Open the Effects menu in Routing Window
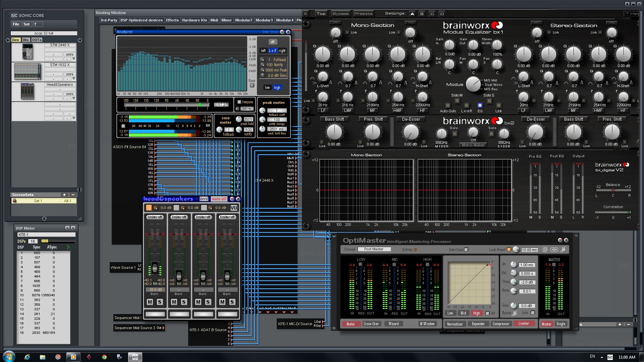 (172, 20)
